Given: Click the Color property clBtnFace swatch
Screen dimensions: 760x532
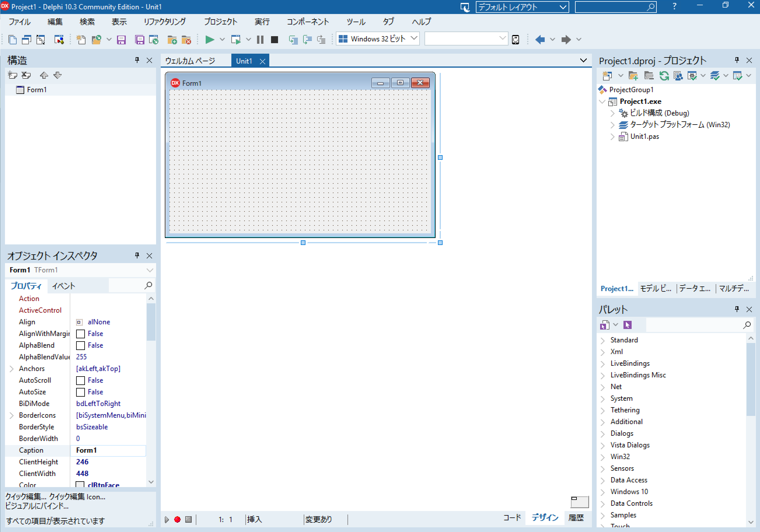Looking at the screenshot, I should pos(80,484).
